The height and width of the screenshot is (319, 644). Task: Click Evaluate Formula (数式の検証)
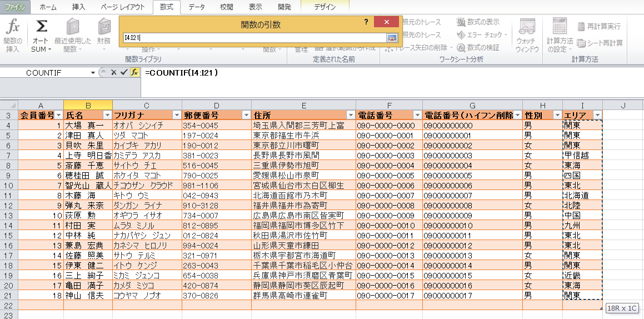[478, 48]
